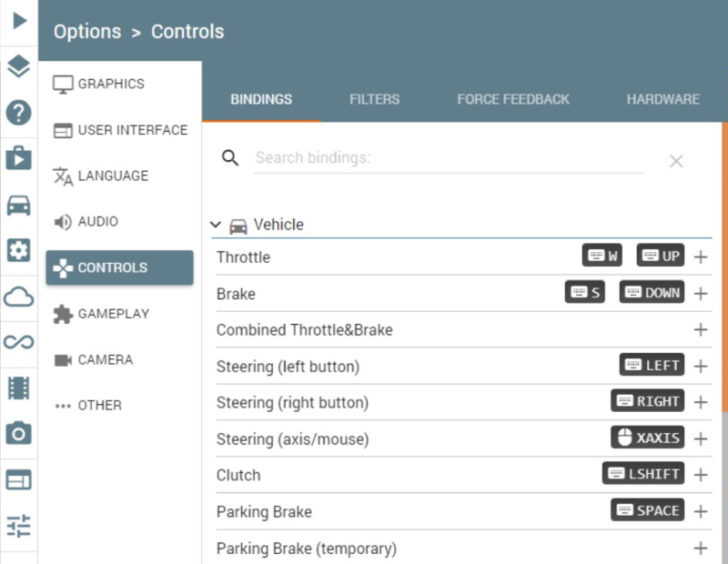Open the Audio options category
This screenshot has height=564, width=728.
(x=97, y=222)
